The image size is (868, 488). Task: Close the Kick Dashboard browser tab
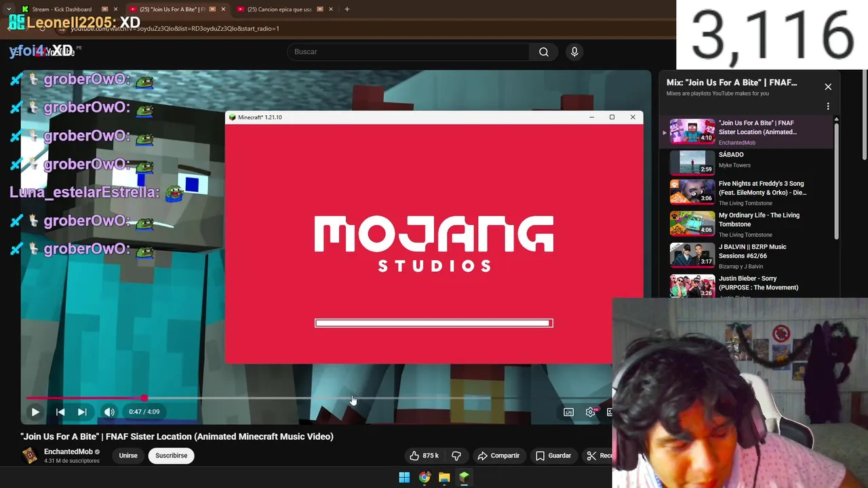[x=115, y=9]
